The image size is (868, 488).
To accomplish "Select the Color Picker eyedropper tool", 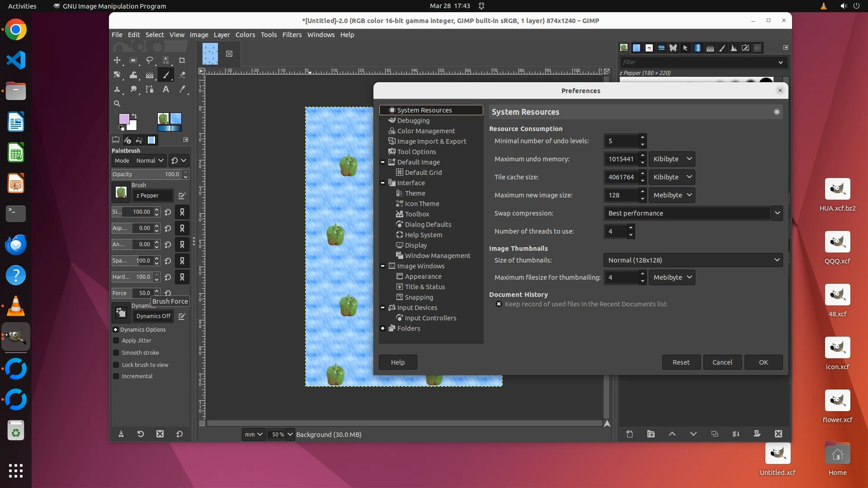I will (x=182, y=89).
